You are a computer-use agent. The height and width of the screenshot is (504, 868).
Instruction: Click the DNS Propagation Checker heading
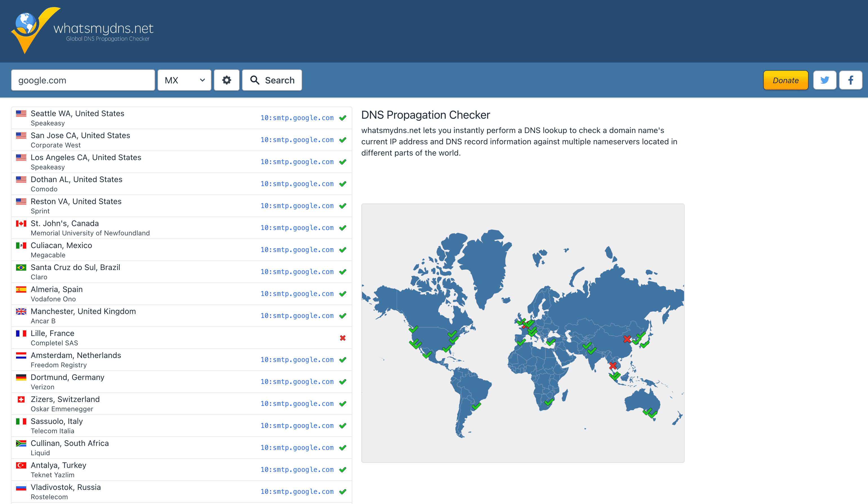click(x=425, y=115)
